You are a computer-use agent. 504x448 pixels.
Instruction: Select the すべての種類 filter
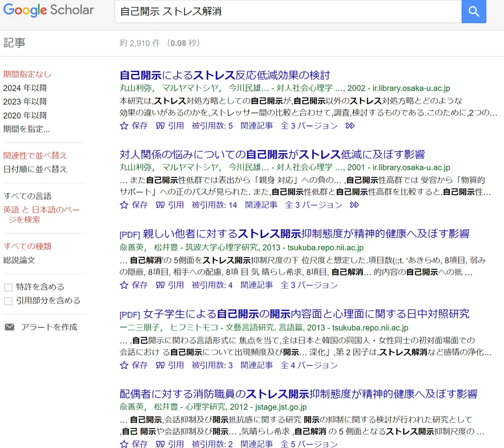pos(27,246)
